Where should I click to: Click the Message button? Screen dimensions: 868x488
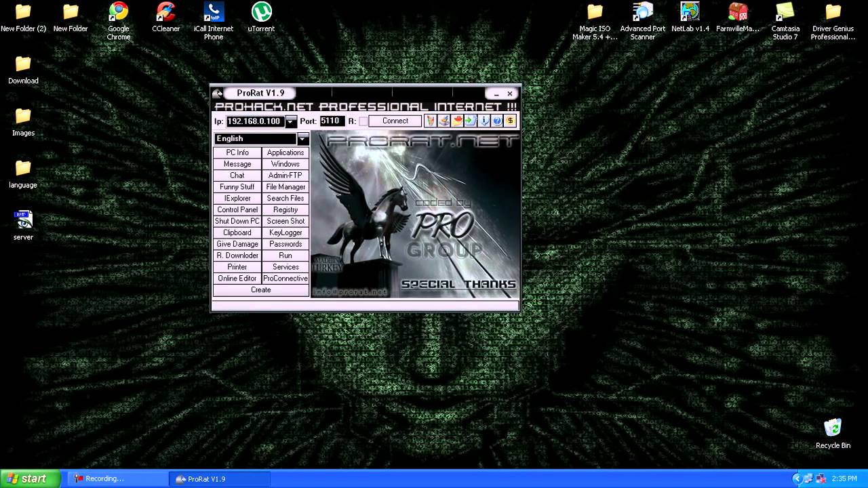tap(237, 164)
